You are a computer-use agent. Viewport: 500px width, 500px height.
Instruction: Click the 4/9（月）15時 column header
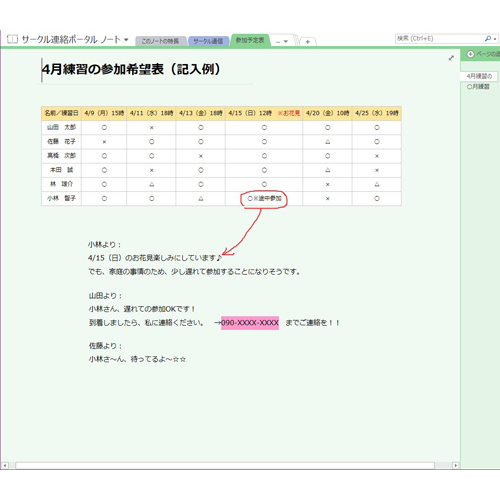point(104,113)
